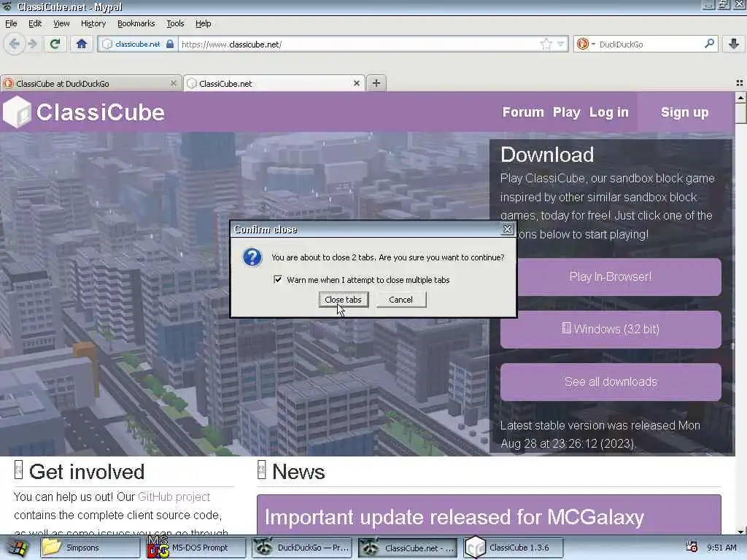
Task: Reload the current page
Action: (x=55, y=44)
